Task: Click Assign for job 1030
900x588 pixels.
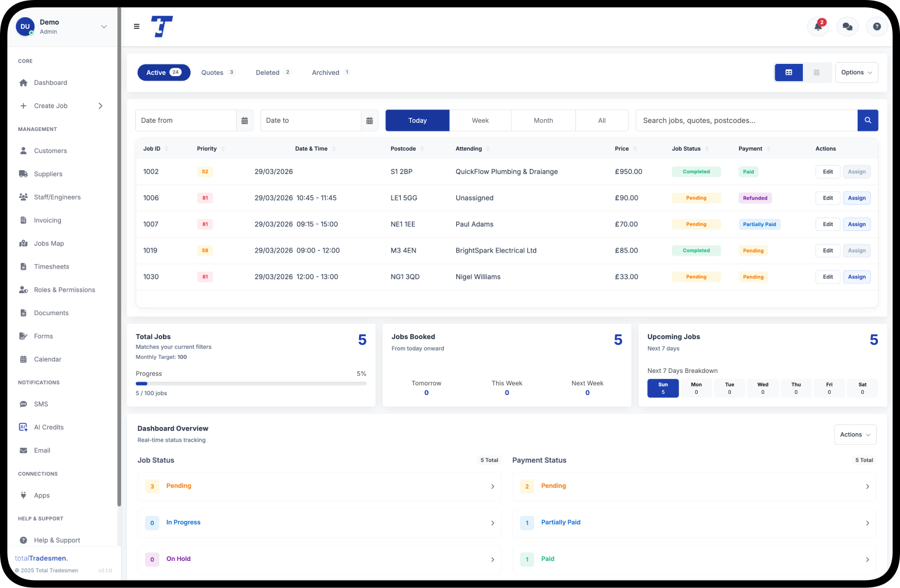Action: 856,277
